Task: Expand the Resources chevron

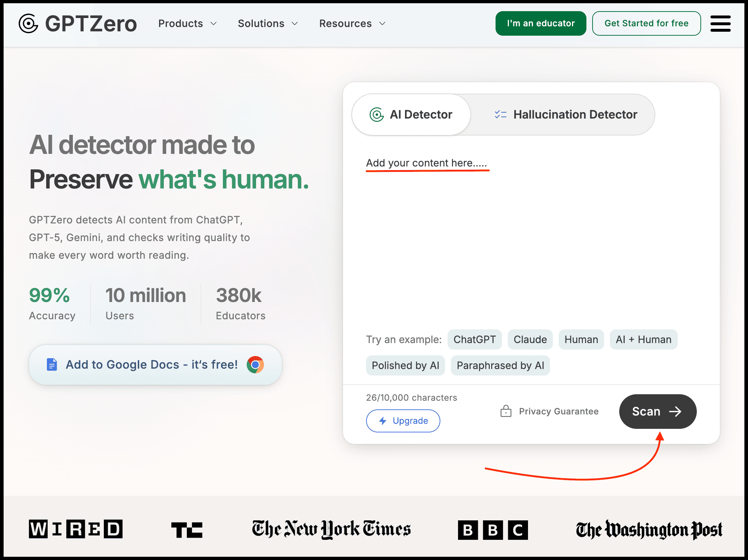Action: 382,24
